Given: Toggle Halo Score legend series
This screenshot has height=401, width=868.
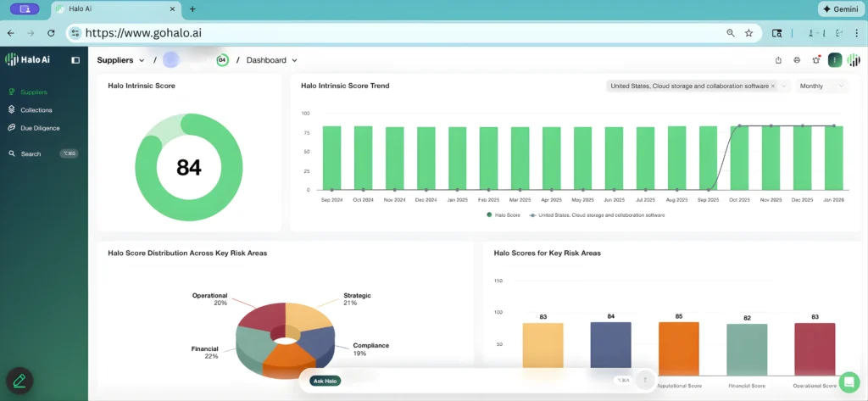Looking at the screenshot, I should tap(504, 215).
